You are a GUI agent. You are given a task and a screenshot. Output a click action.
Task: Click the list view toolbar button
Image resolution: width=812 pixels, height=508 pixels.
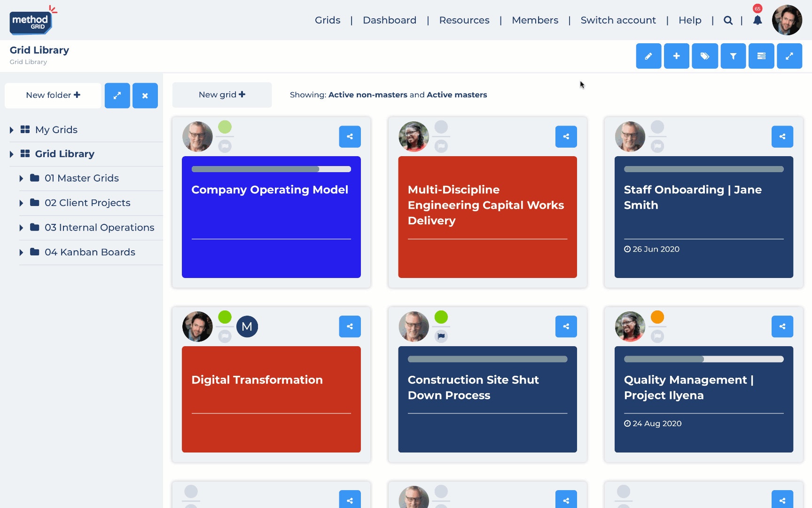761,56
